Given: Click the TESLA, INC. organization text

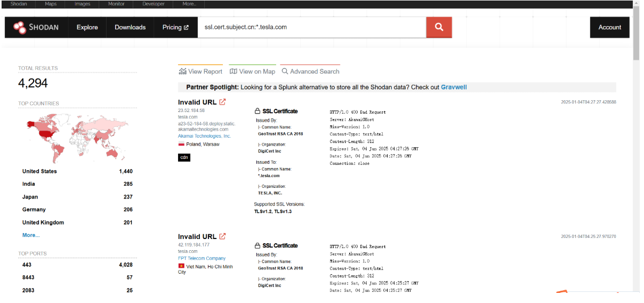Looking at the screenshot, I should (270, 193).
